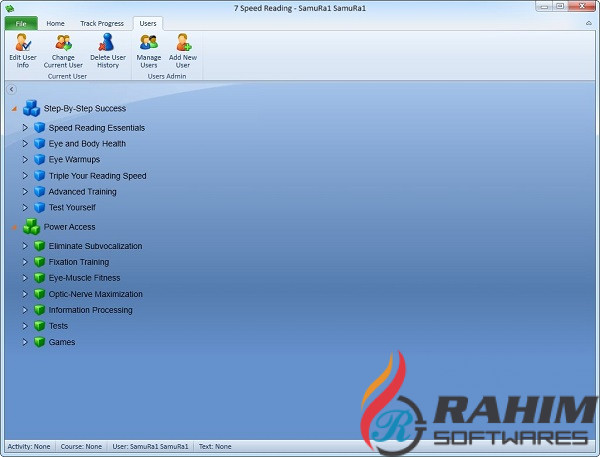Click the blue cube beside Eye Warmups
The width and height of the screenshot is (600, 457).
click(x=39, y=159)
